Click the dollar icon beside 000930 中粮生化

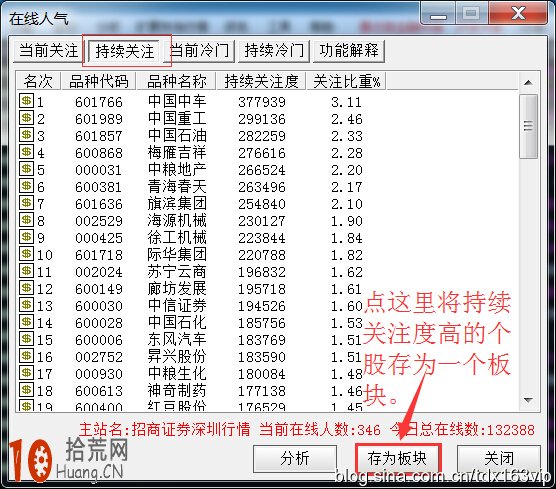(26, 373)
